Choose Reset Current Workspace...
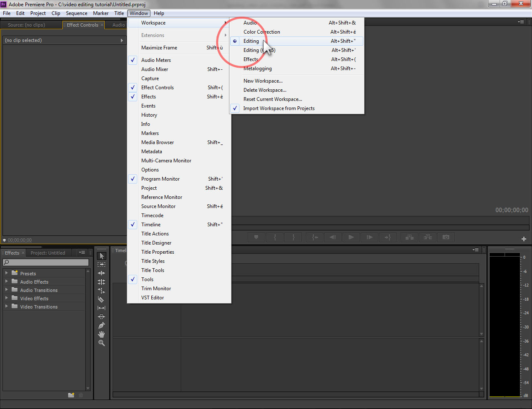The height and width of the screenshot is (409, 532). (x=297, y=99)
